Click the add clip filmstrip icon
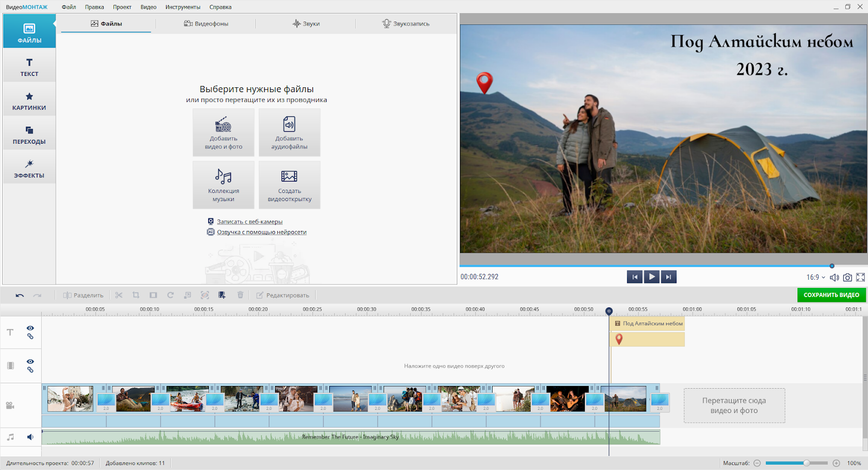 click(x=222, y=295)
